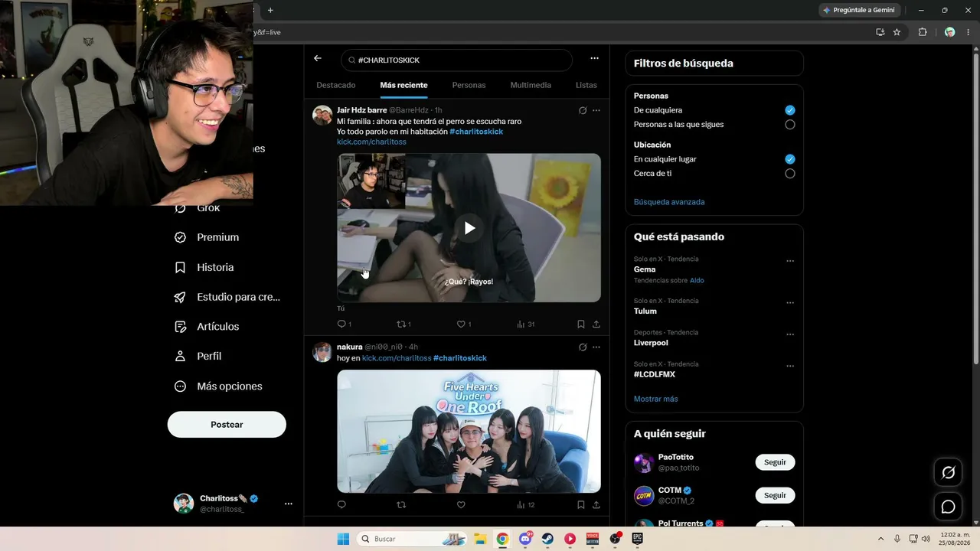Open options for #LCDLFMX trend
The height and width of the screenshot is (551, 980).
[790, 366]
